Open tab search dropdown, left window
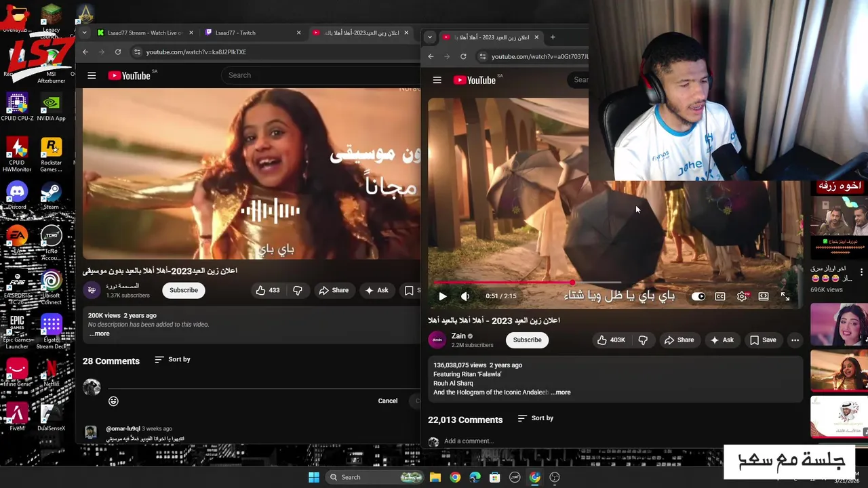This screenshot has height=488, width=868. (84, 33)
